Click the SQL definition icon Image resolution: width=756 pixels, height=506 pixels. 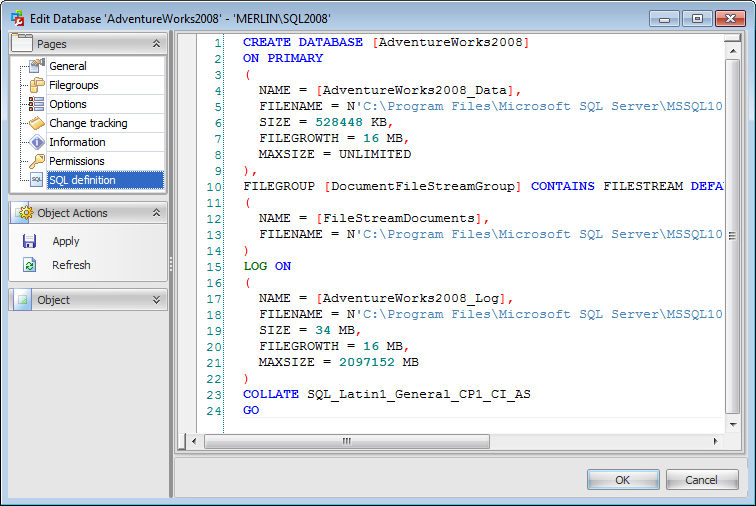tap(37, 179)
